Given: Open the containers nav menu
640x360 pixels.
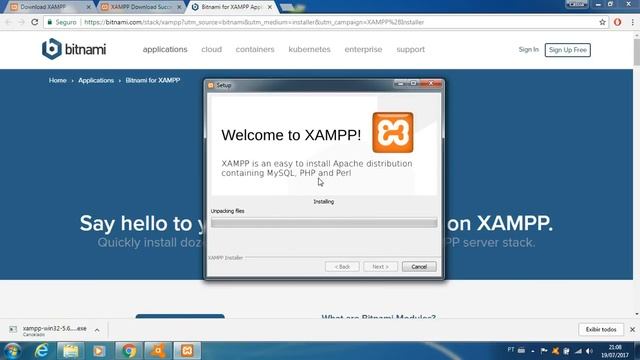Looking at the screenshot, I should (255, 49).
